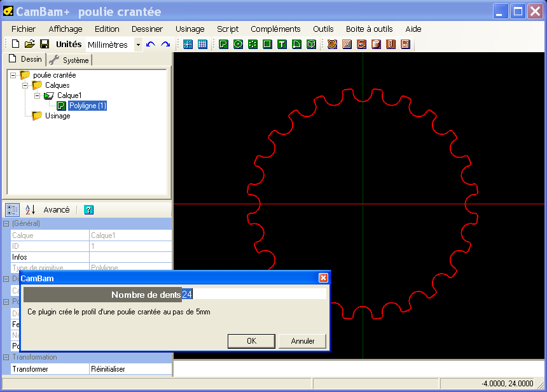Screen dimensions: 547x392
Task: Toggle the grid display icon
Action: point(202,44)
